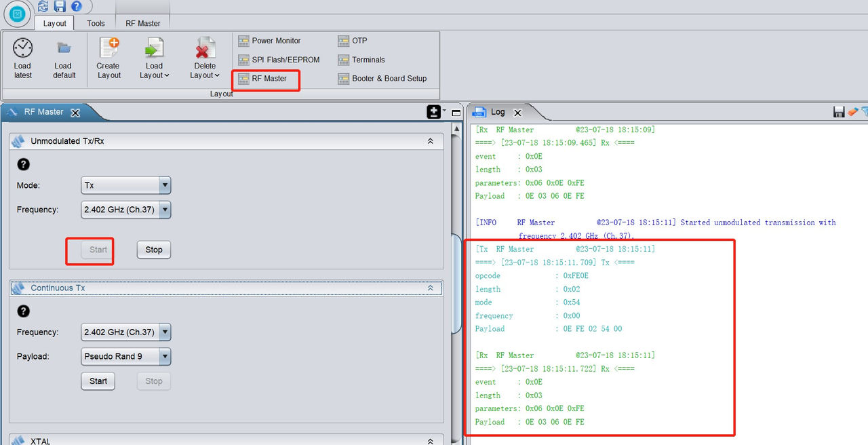868x445 pixels.
Task: Click the RF Master panel vertical scrollbar
Action: tap(457, 284)
